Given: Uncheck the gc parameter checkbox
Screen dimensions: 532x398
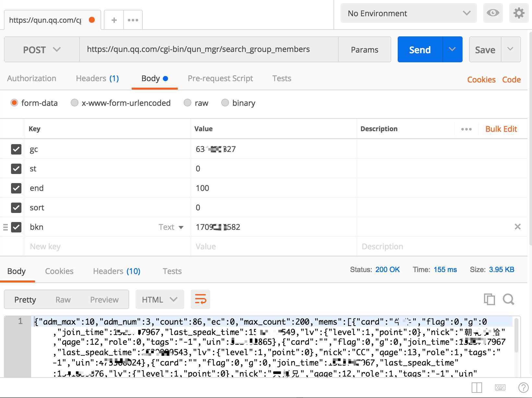Looking at the screenshot, I should coord(16,149).
